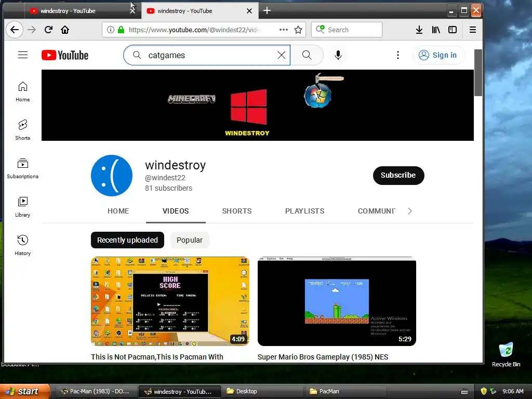This screenshot has width=532, height=399.
Task: Reload the current page
Action: 48,30
